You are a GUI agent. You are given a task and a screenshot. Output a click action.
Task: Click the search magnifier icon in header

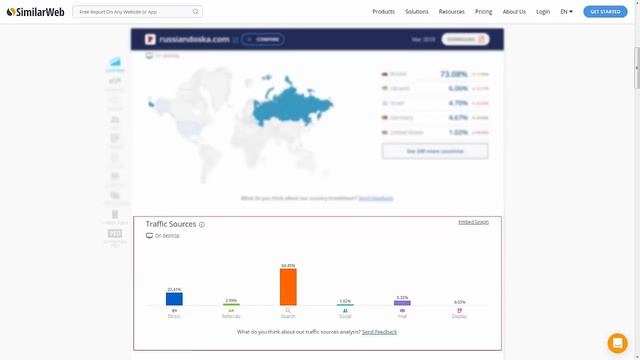(196, 12)
